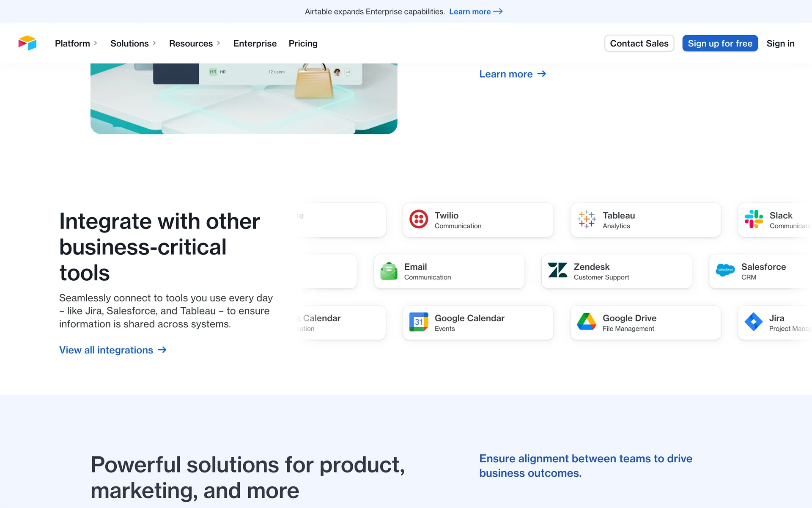Open the Enterprise page from the nav
Viewport: 812px width, 508px height.
pos(255,44)
